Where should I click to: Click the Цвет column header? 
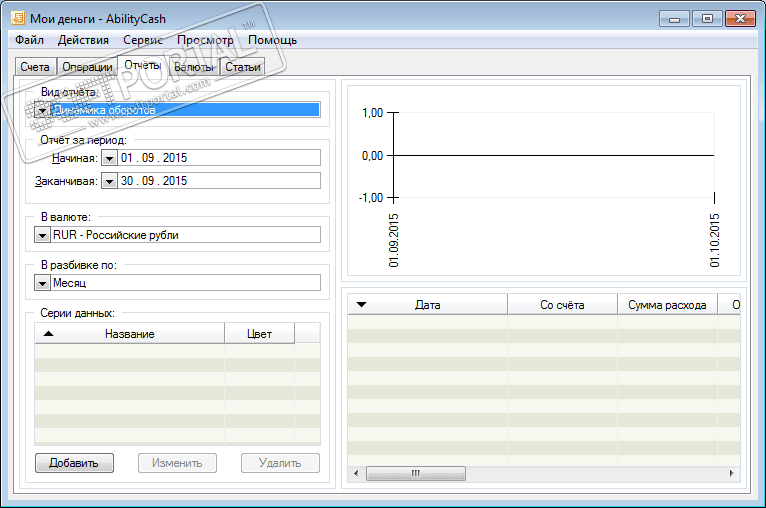pos(259,334)
